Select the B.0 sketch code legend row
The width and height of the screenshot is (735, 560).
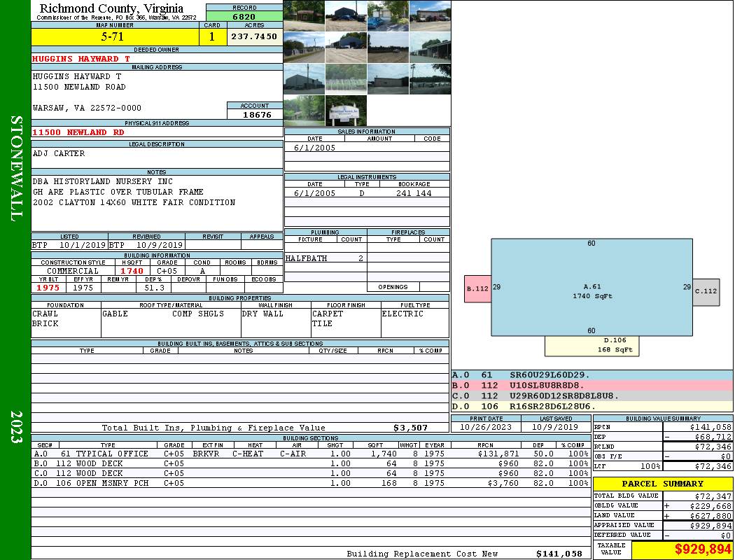click(x=591, y=386)
